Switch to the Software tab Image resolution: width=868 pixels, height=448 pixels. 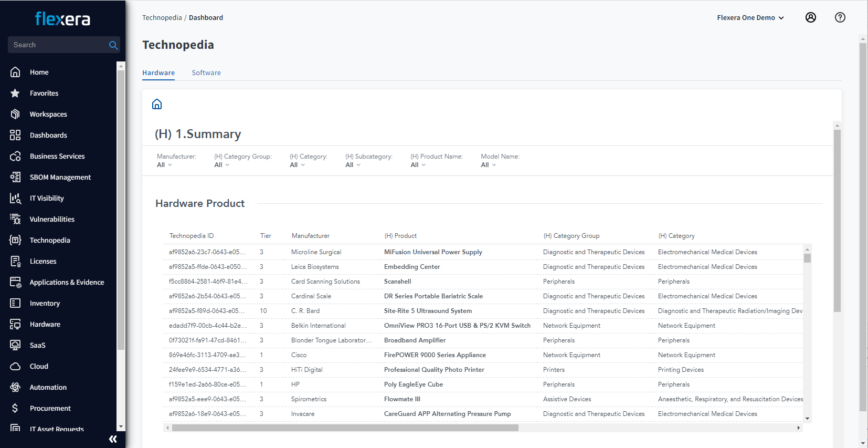206,73
